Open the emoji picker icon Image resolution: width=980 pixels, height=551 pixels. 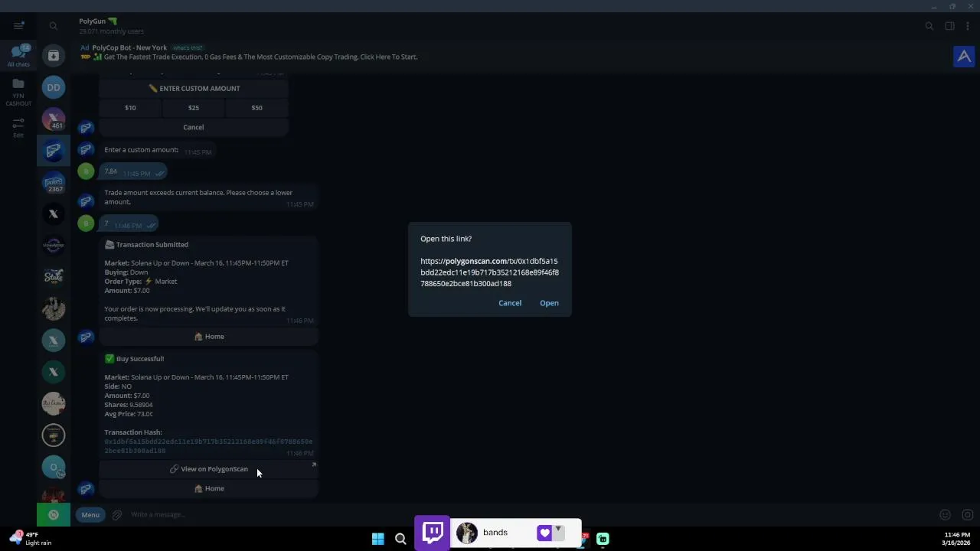click(x=946, y=515)
